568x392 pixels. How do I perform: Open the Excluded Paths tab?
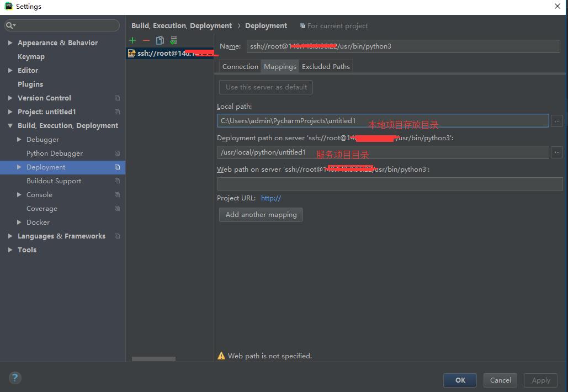326,66
